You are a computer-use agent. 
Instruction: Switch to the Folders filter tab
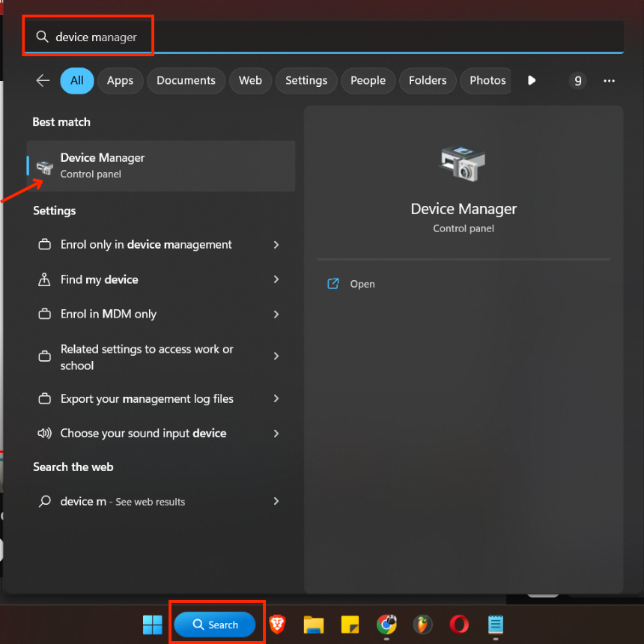click(427, 81)
